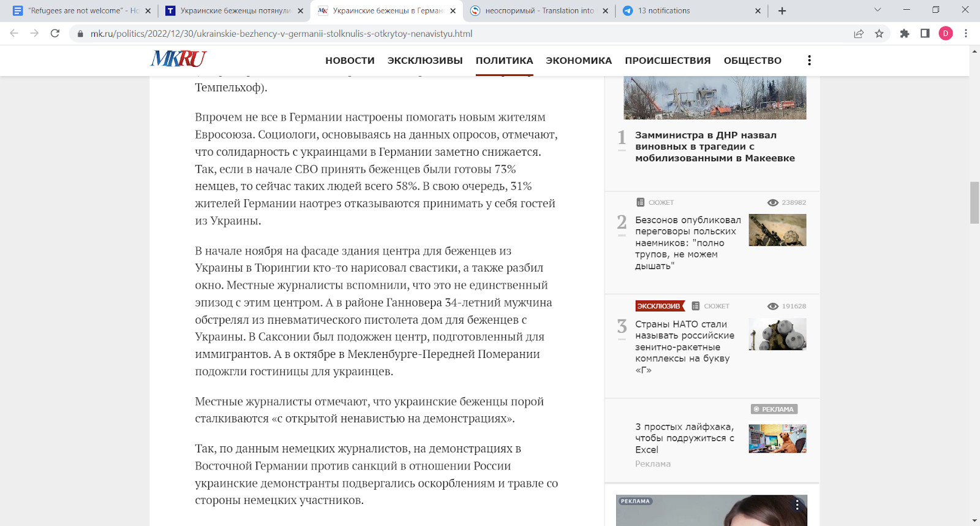Open 'Безсонов опубликовал переговоры' article

688,243
